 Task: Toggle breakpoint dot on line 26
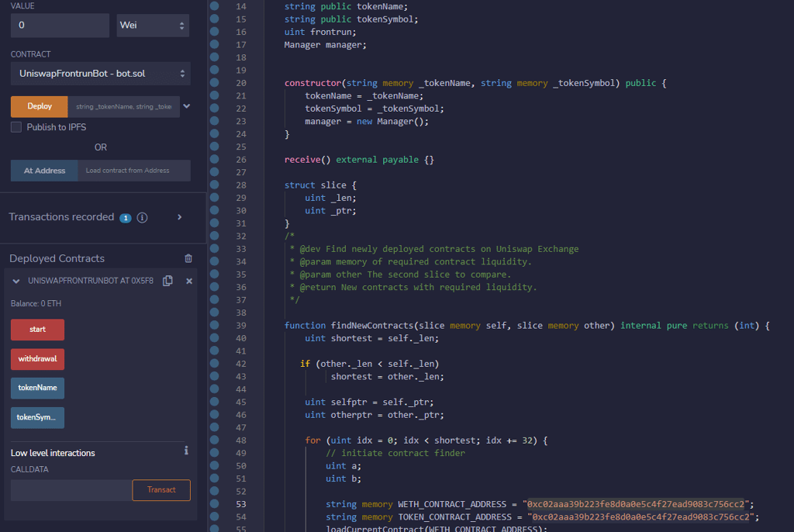(215, 159)
